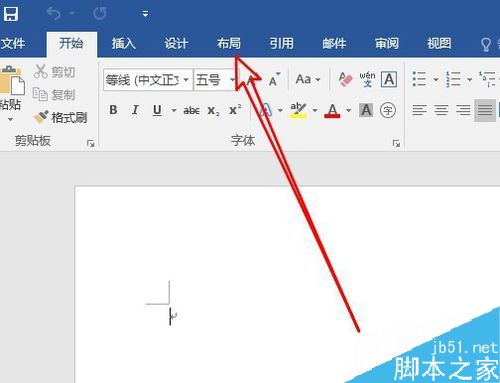Click the Paste clipboard icon
The width and height of the screenshot is (500, 383).
(x=12, y=81)
